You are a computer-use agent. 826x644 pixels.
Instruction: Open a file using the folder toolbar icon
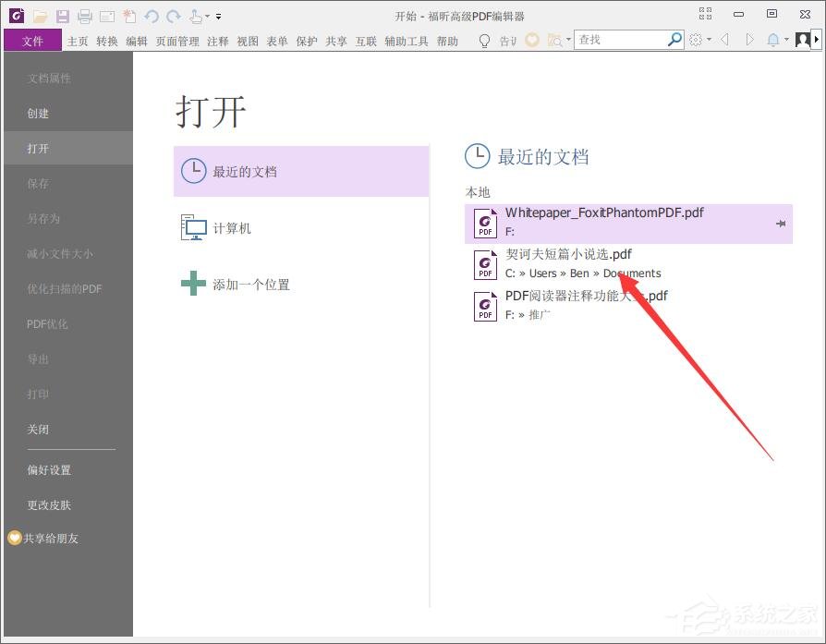click(39, 15)
